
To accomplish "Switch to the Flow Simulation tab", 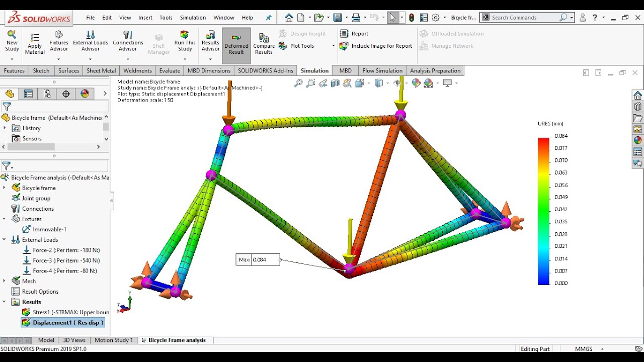I will [382, 71].
